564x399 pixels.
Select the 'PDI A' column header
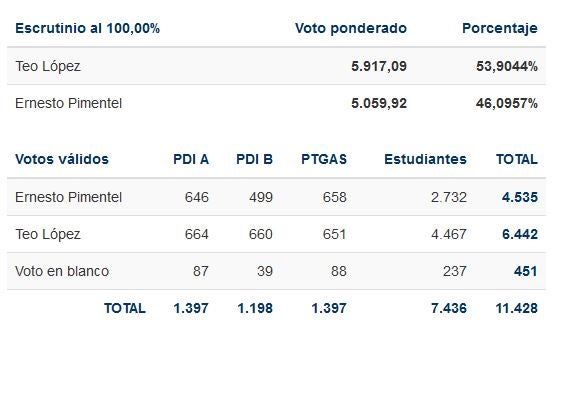[191, 159]
